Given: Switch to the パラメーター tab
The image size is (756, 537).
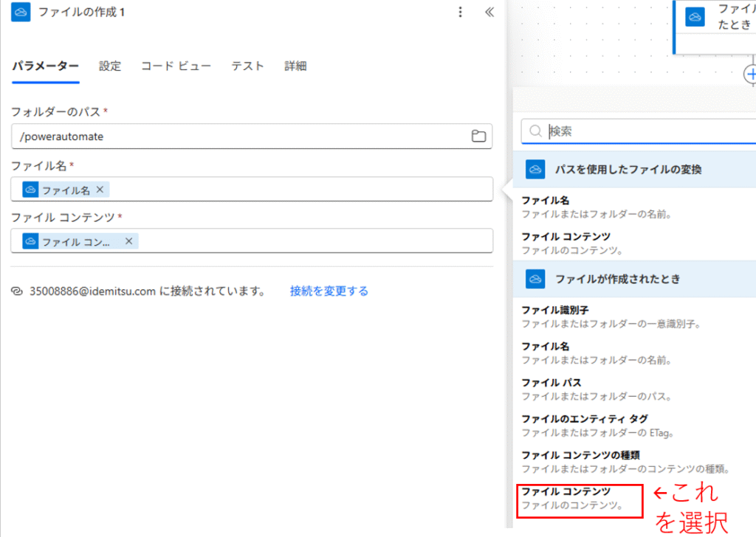Looking at the screenshot, I should pos(45,66).
